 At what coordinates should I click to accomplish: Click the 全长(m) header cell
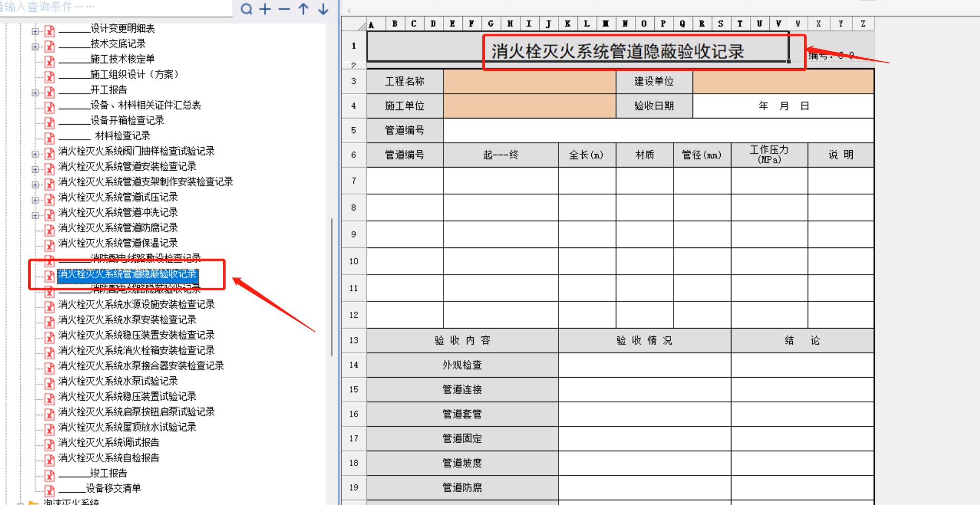[587, 155]
